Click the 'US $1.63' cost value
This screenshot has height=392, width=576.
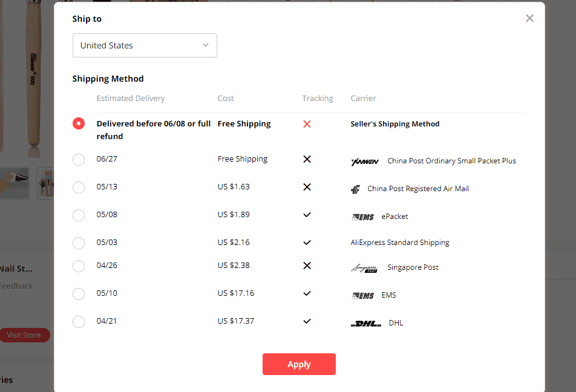click(x=234, y=187)
